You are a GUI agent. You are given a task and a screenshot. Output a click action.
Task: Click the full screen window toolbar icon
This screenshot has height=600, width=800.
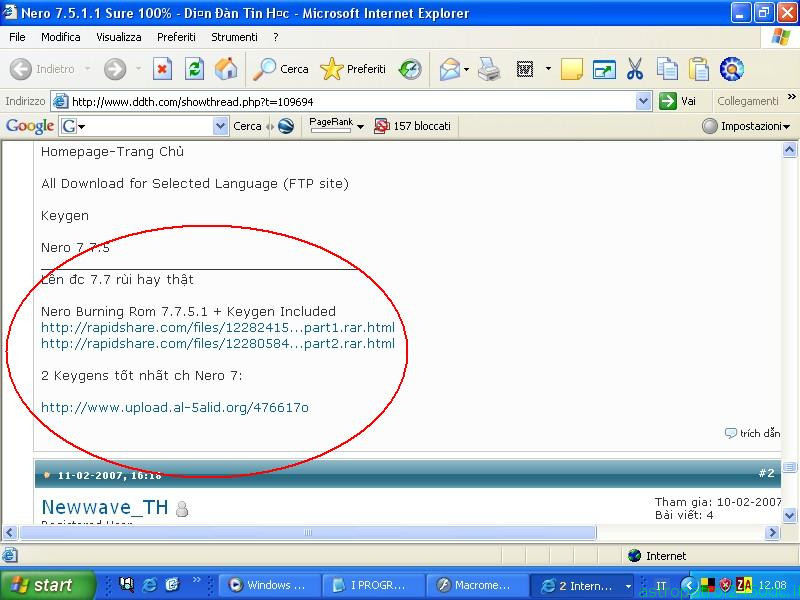pos(604,69)
